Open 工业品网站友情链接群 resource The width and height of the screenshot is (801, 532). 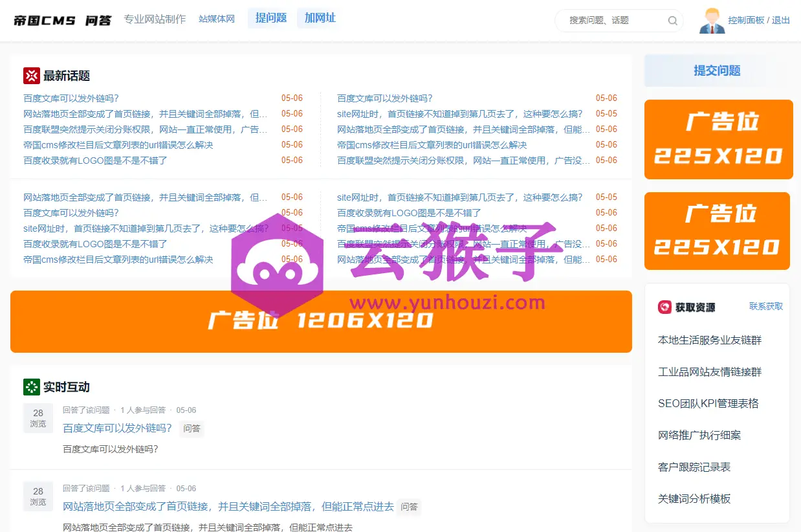click(x=710, y=372)
